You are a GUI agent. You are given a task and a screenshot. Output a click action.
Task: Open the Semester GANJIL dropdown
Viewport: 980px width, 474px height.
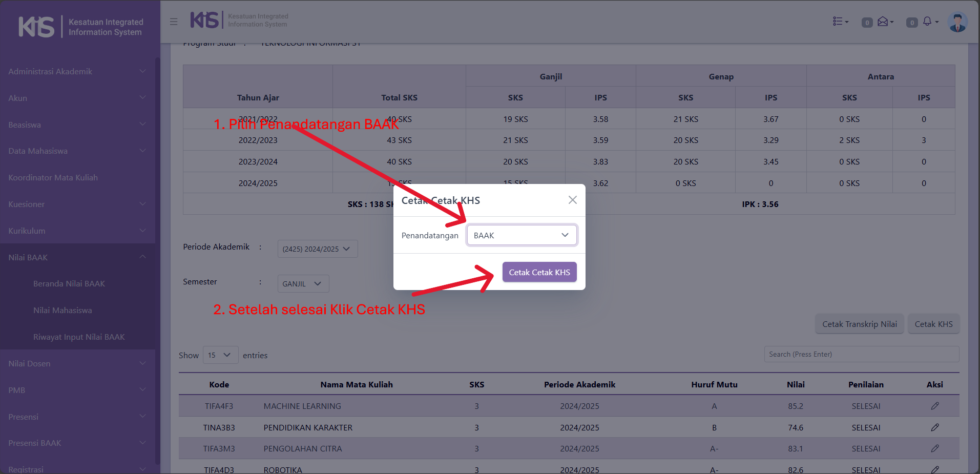303,284
